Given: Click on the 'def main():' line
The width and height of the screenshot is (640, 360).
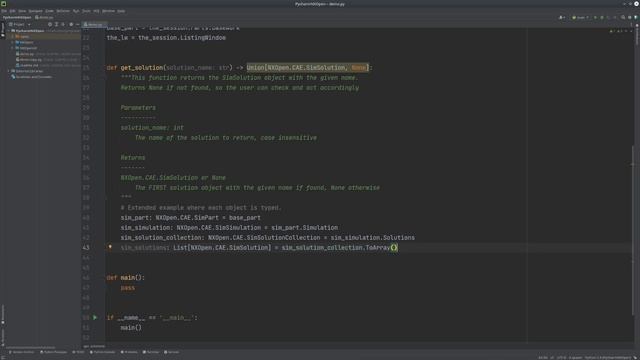Looking at the screenshot, I should [x=126, y=278].
